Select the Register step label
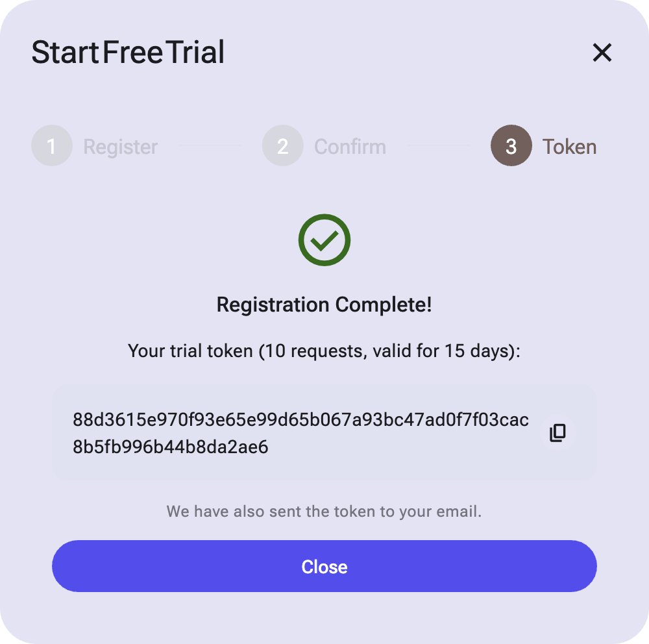Image resolution: width=649 pixels, height=644 pixels. point(119,147)
